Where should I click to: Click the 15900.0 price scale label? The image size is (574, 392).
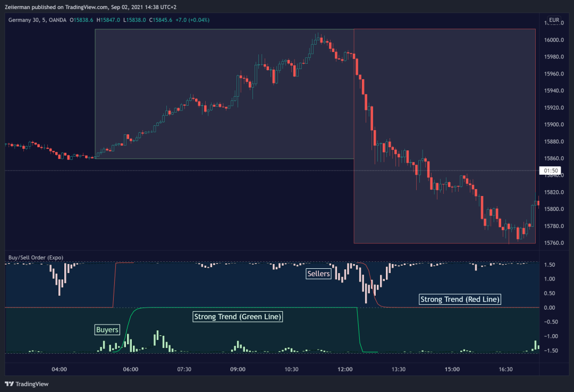554,125
